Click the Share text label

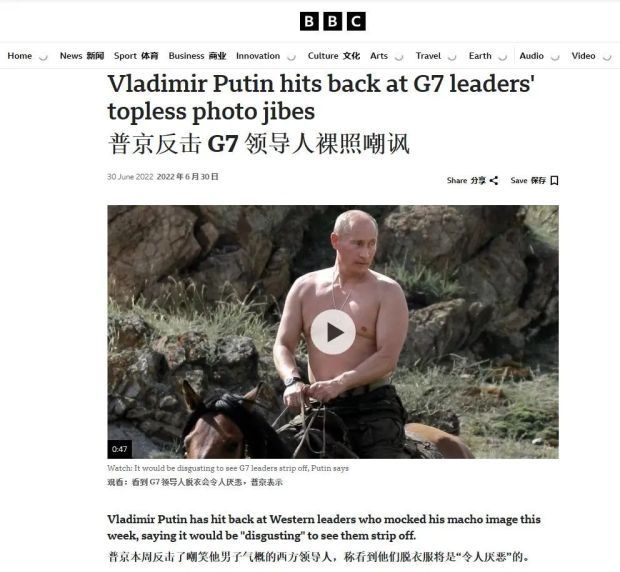point(457,181)
